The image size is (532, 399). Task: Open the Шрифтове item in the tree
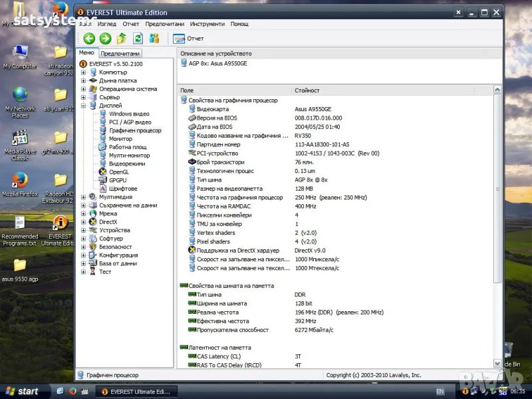coord(123,189)
